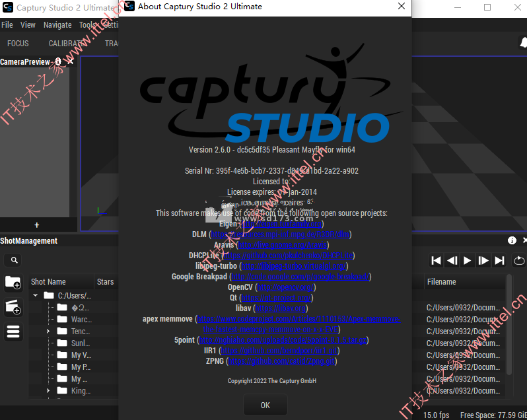Open the File menu
This screenshot has height=420, width=527.
tap(7, 25)
